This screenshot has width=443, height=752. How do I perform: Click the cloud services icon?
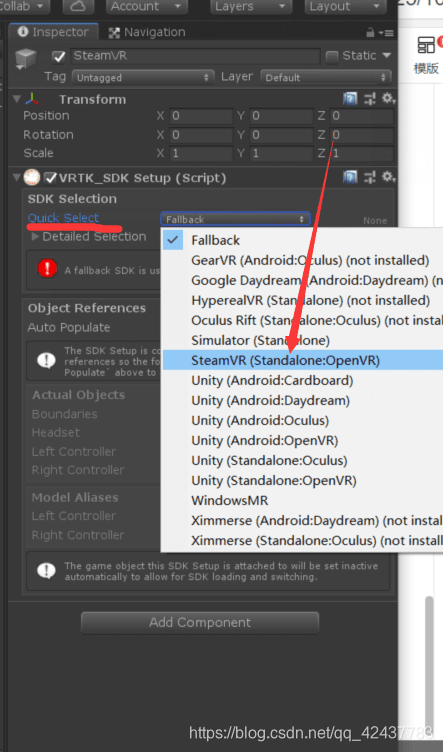pos(78,6)
